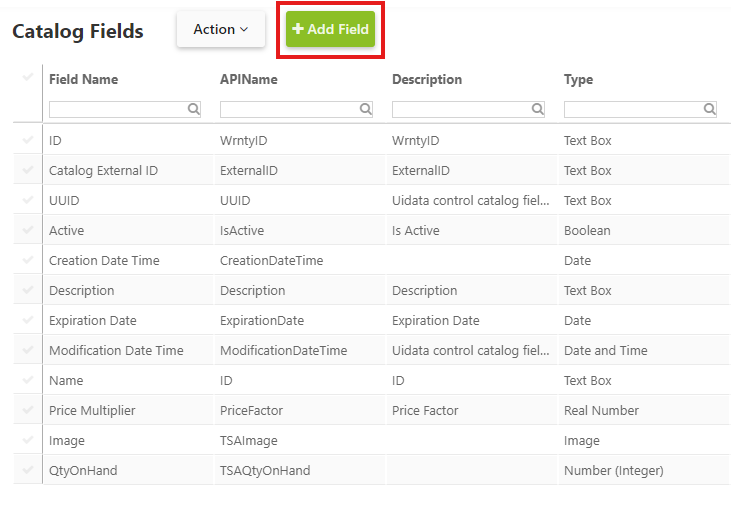Viewport: 731px width, 507px height.
Task: Open the Expiration Date field row
Action: [93, 321]
